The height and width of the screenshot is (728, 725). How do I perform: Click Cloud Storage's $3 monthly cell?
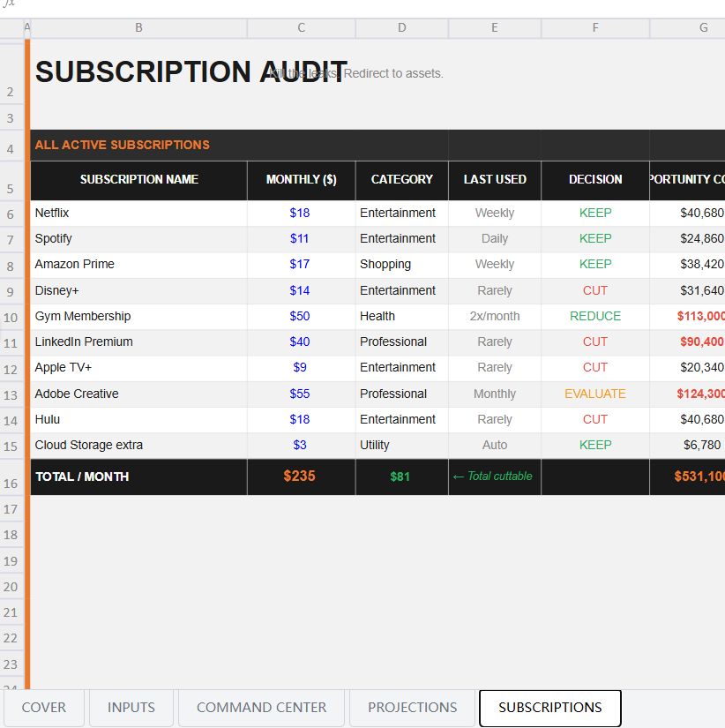(302, 445)
